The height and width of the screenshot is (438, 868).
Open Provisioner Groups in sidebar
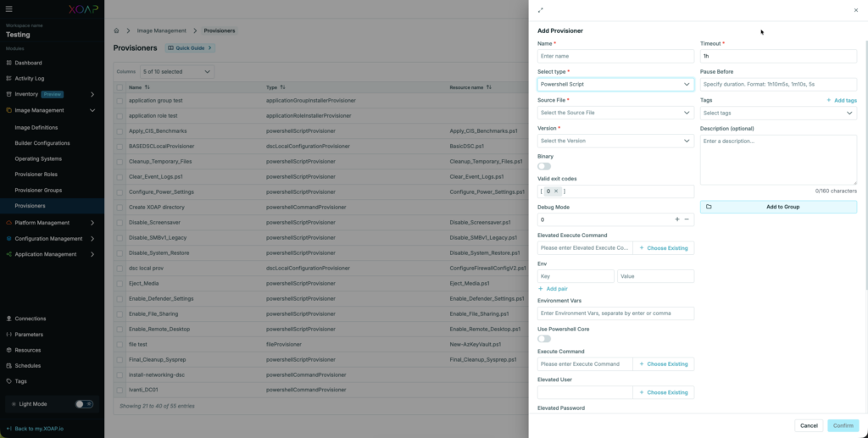click(38, 191)
